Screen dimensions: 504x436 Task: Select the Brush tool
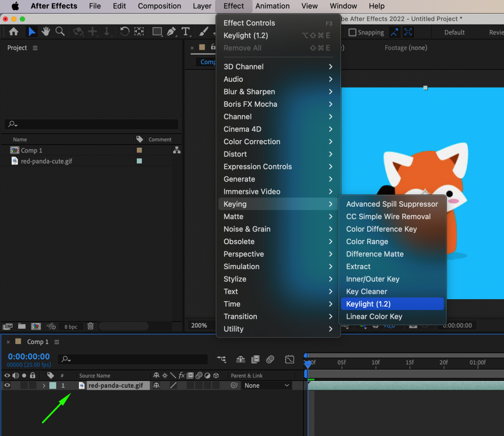(203, 31)
